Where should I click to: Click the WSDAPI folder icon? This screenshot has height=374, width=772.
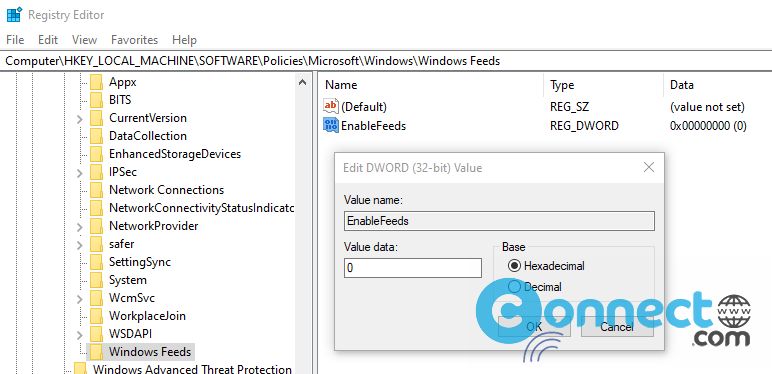click(x=96, y=334)
